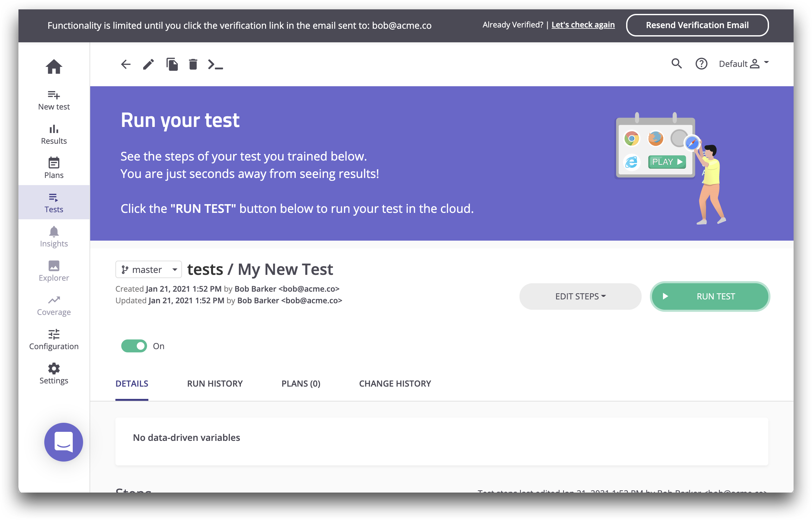Screen dimensions: 812x520
Task: Click the pencil edit icon
Action: pyautogui.click(x=148, y=64)
